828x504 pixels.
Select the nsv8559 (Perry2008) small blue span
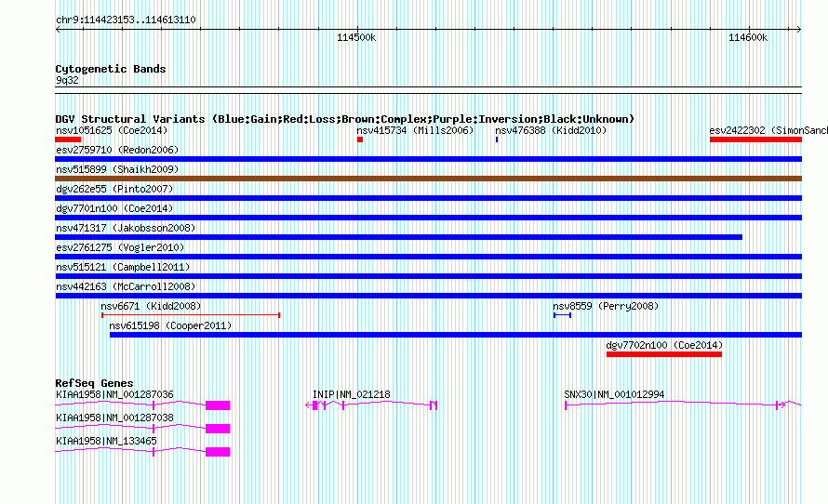562,315
